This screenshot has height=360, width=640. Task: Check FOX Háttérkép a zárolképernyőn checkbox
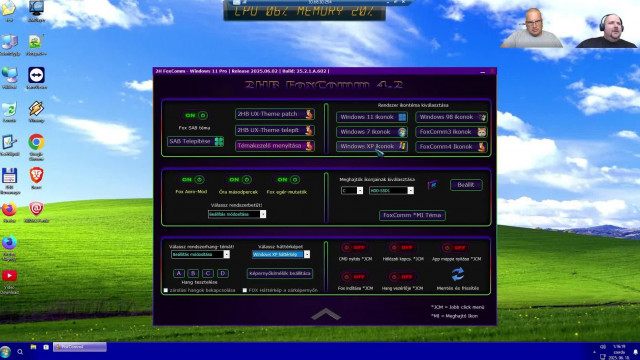pos(244,290)
